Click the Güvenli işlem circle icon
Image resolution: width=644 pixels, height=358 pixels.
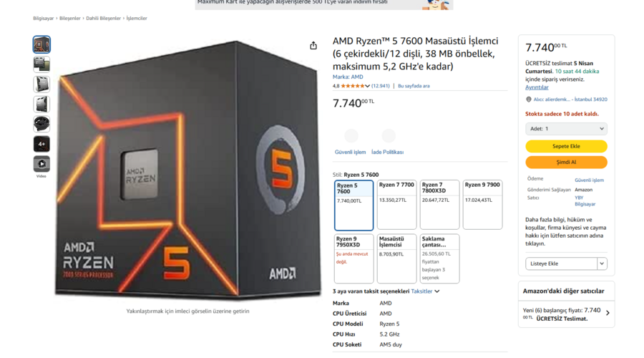point(351,135)
